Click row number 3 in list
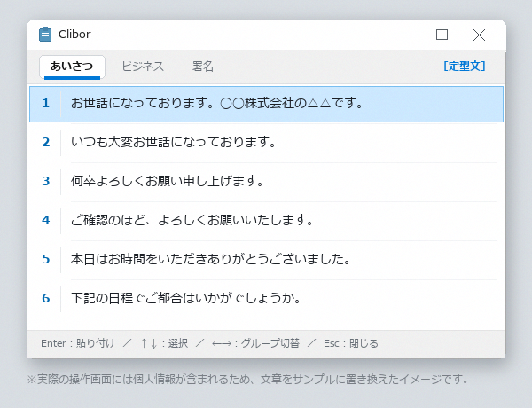The height and width of the screenshot is (408, 532). coord(46,181)
